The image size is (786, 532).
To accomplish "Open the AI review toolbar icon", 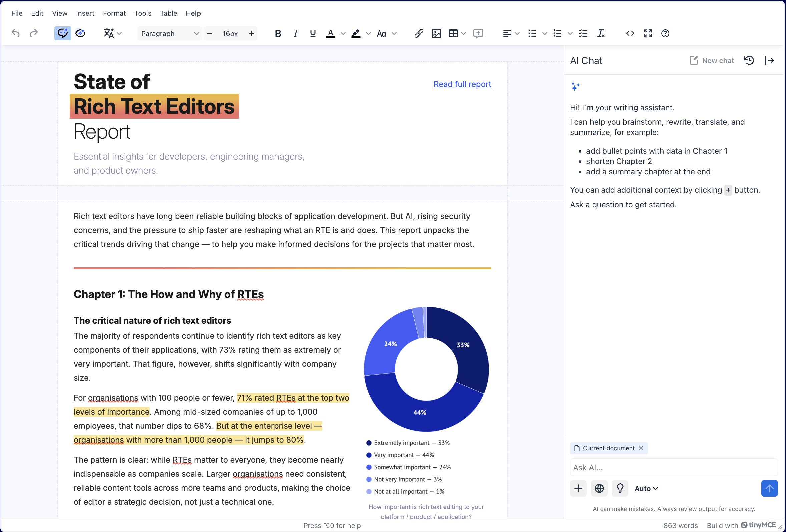I will point(80,33).
